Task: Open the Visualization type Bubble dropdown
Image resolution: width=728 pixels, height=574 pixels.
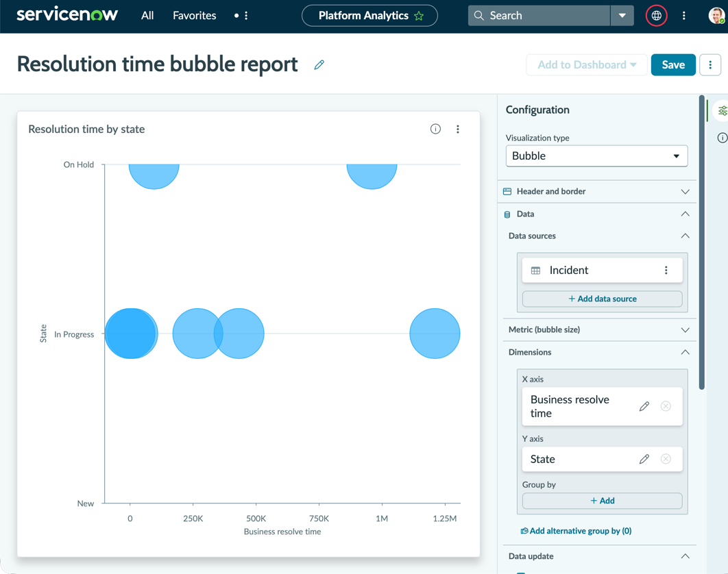Action: [x=596, y=156]
